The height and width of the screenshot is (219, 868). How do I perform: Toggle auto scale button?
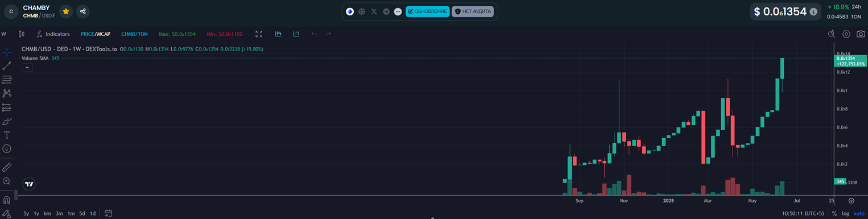point(859,213)
